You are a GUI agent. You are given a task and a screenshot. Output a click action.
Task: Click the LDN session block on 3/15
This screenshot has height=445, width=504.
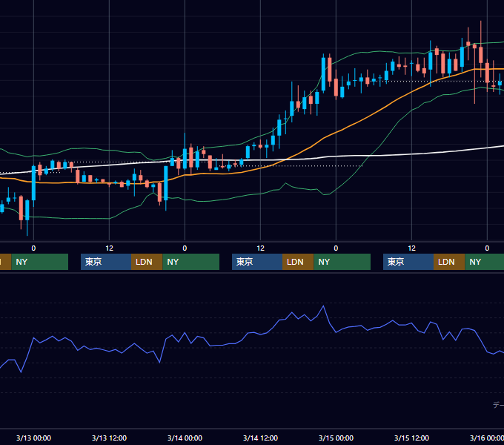[x=449, y=262]
